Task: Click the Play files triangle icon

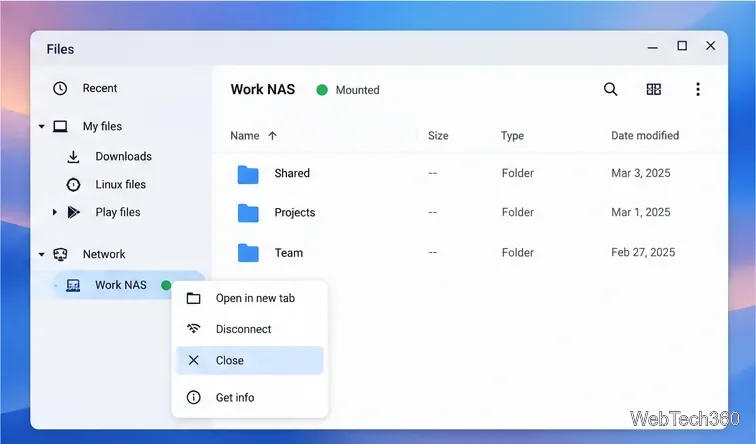Action: point(73,212)
